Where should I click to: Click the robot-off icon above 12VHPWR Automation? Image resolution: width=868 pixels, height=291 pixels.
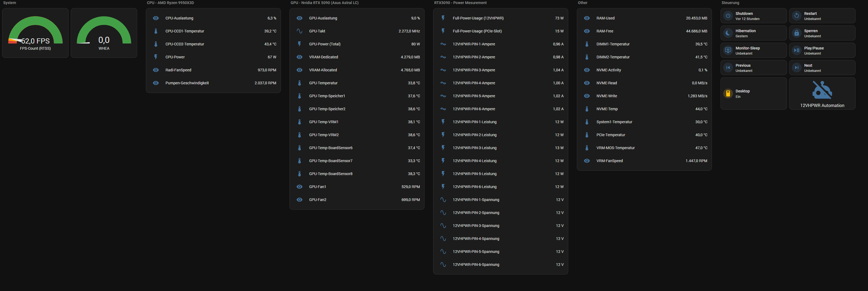click(822, 90)
